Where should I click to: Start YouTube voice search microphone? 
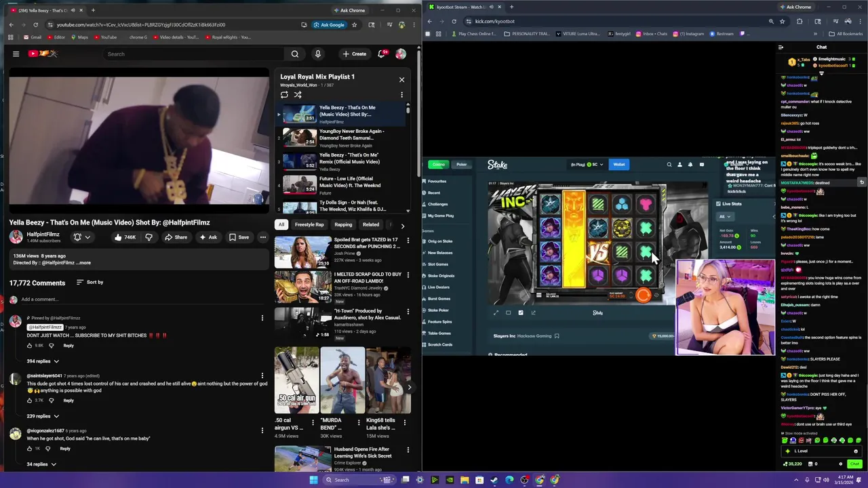(x=317, y=54)
